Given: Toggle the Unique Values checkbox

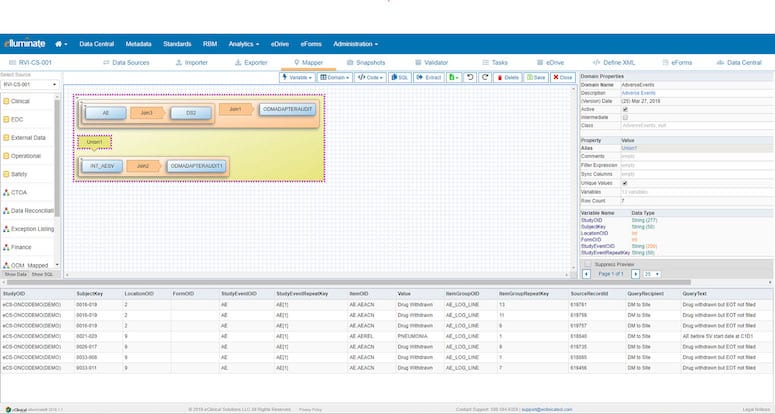Looking at the screenshot, I should point(625,183).
